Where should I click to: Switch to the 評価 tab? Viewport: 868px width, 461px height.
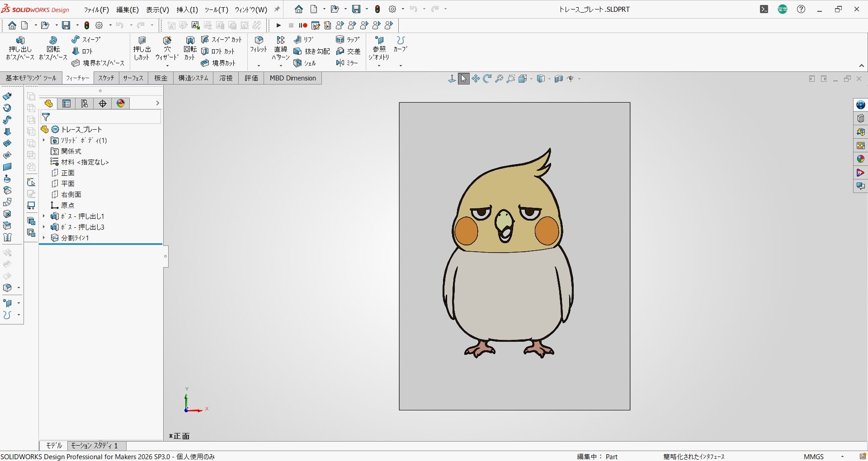click(x=251, y=78)
